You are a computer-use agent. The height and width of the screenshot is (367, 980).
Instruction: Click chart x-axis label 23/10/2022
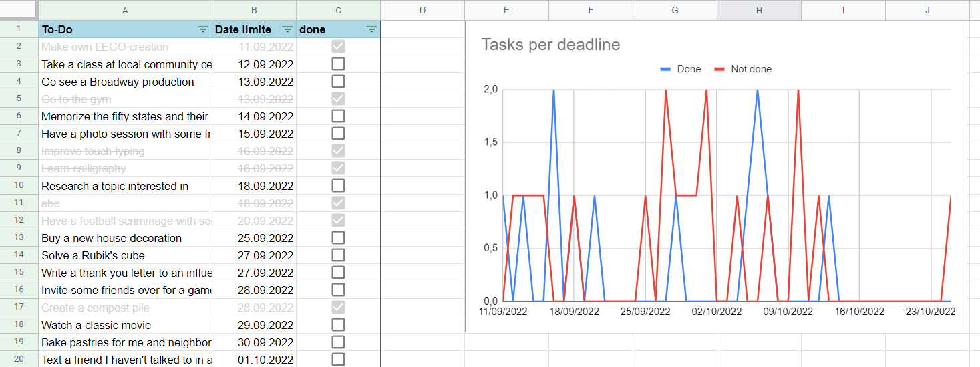[x=931, y=312]
